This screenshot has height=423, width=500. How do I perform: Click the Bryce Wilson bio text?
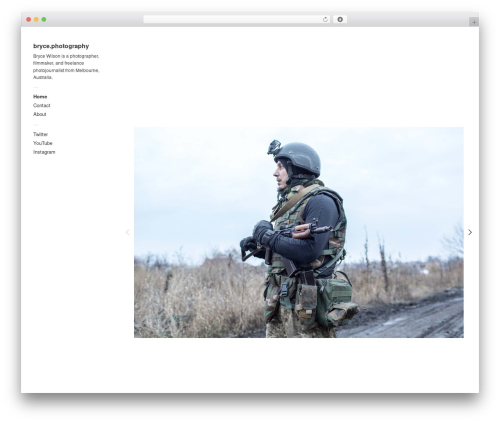66,67
